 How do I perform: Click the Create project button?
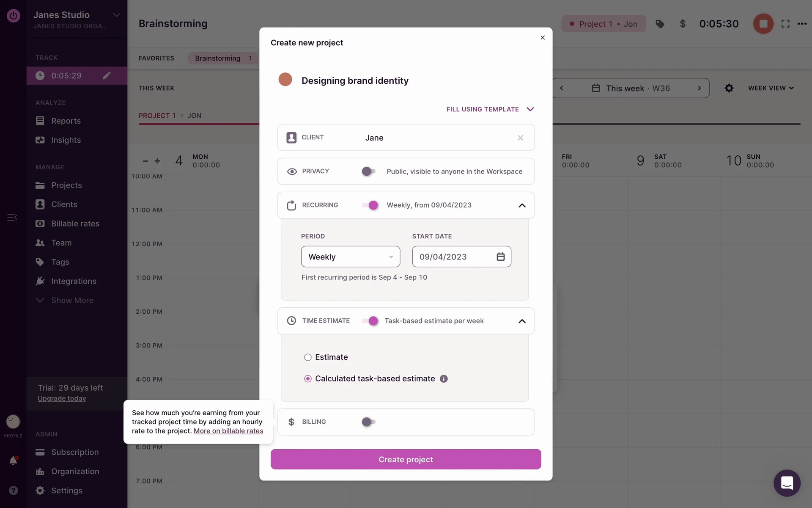click(x=406, y=459)
